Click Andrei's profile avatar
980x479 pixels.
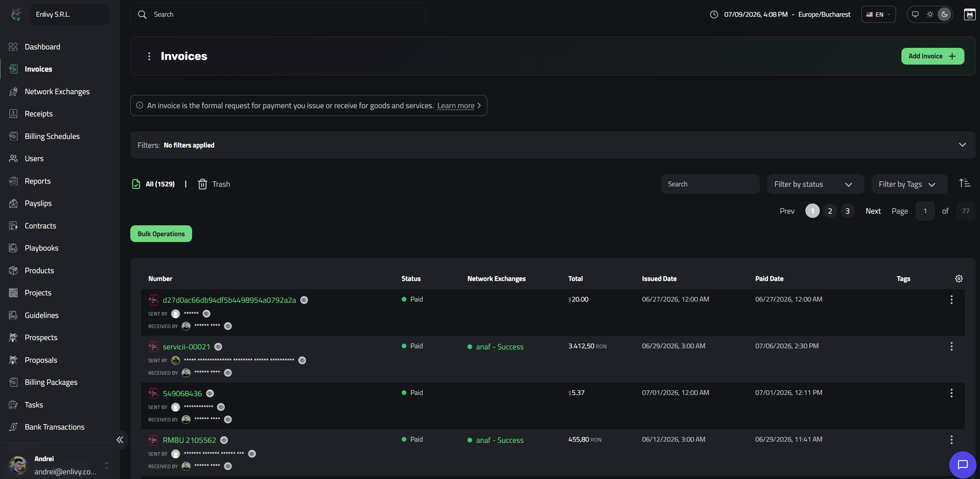[x=18, y=465]
